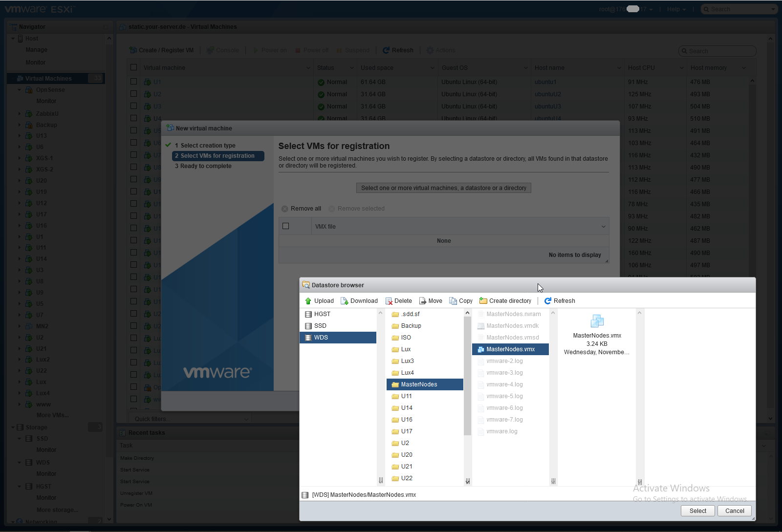782x532 pixels.
Task: Open Used space column dropdown arrow
Action: click(433, 68)
